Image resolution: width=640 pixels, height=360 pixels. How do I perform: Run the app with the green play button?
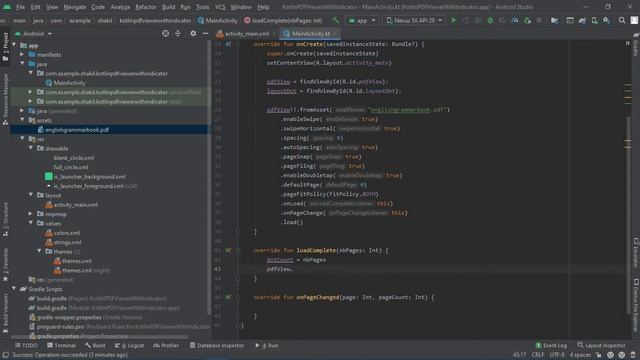[x=453, y=20]
